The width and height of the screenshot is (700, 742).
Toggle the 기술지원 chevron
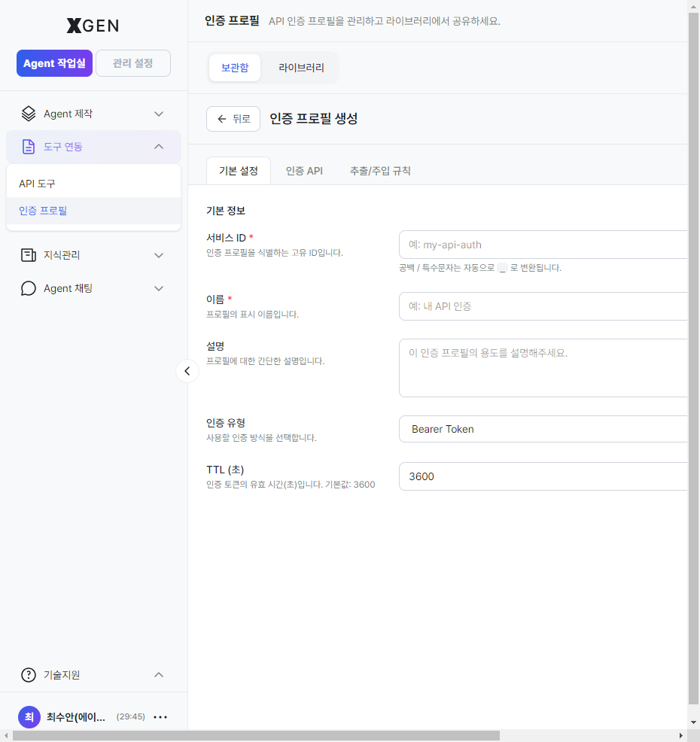(x=159, y=675)
